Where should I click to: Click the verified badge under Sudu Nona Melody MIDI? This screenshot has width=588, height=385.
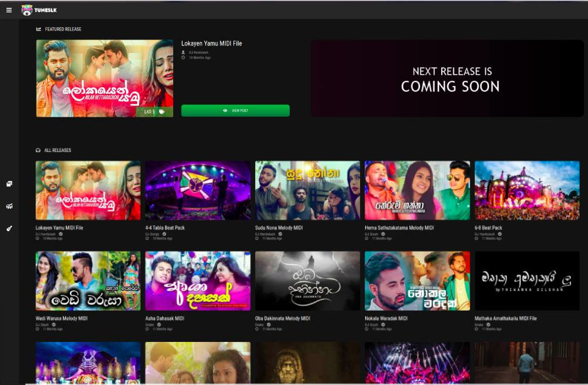280,234
